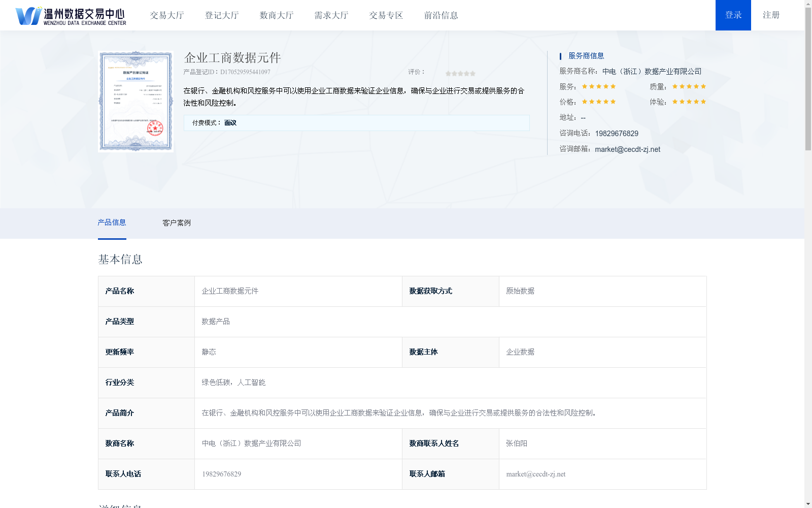Screen dimensions: 812x508
Task: Switch to the 产品信息 tab
Action: 112,223
